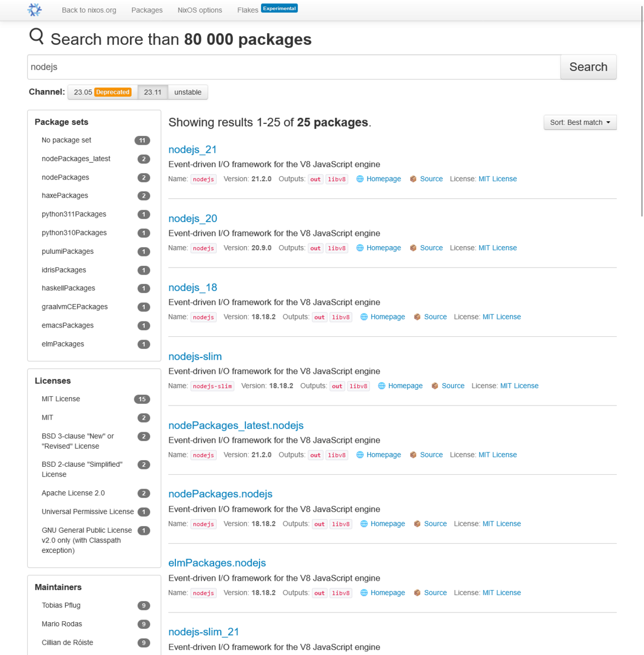Image resolution: width=644 pixels, height=655 pixels.
Task: Click out output tag for nodejs_20
Action: coord(316,248)
